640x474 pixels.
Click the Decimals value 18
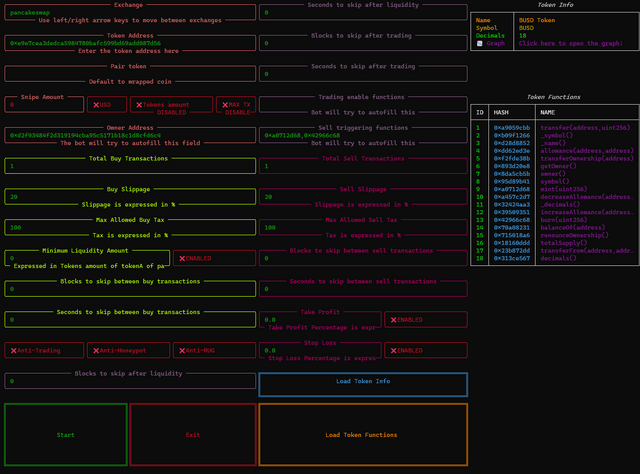coord(522,36)
